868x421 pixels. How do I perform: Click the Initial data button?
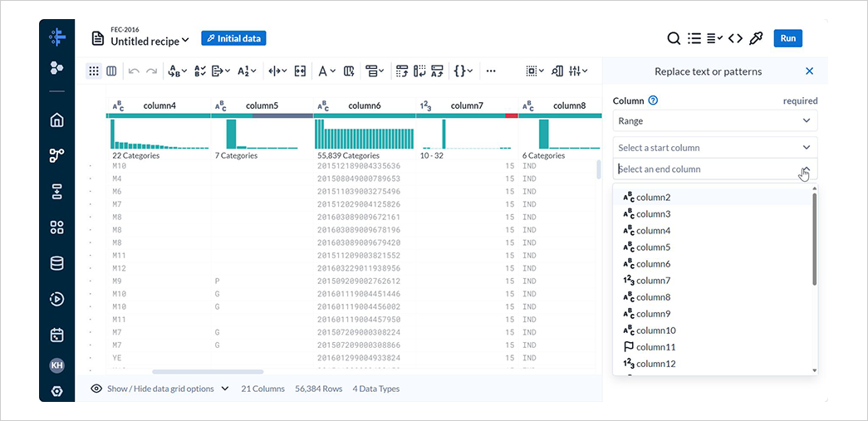click(x=233, y=38)
